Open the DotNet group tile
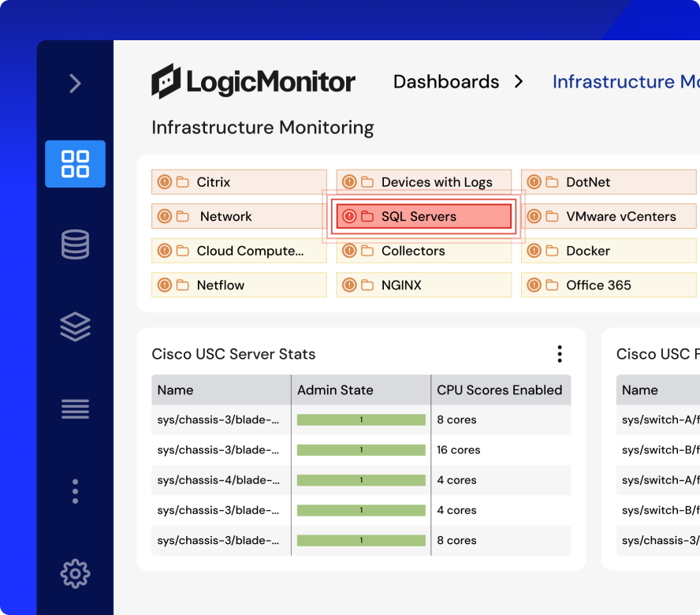 609,182
